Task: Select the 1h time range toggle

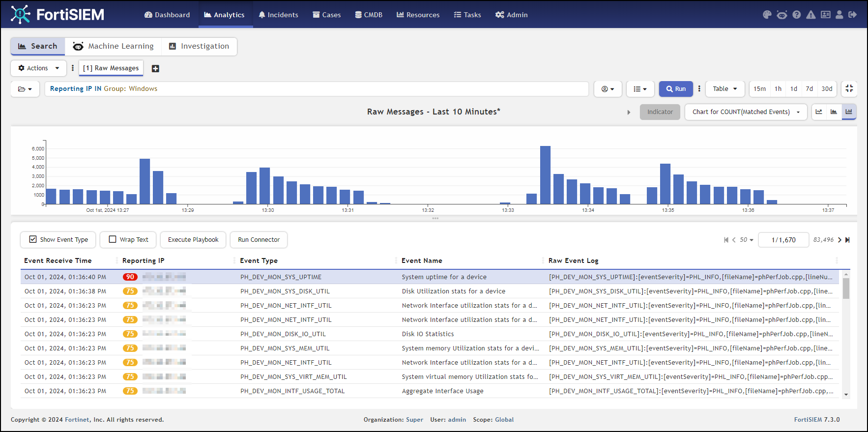Action: [778, 89]
